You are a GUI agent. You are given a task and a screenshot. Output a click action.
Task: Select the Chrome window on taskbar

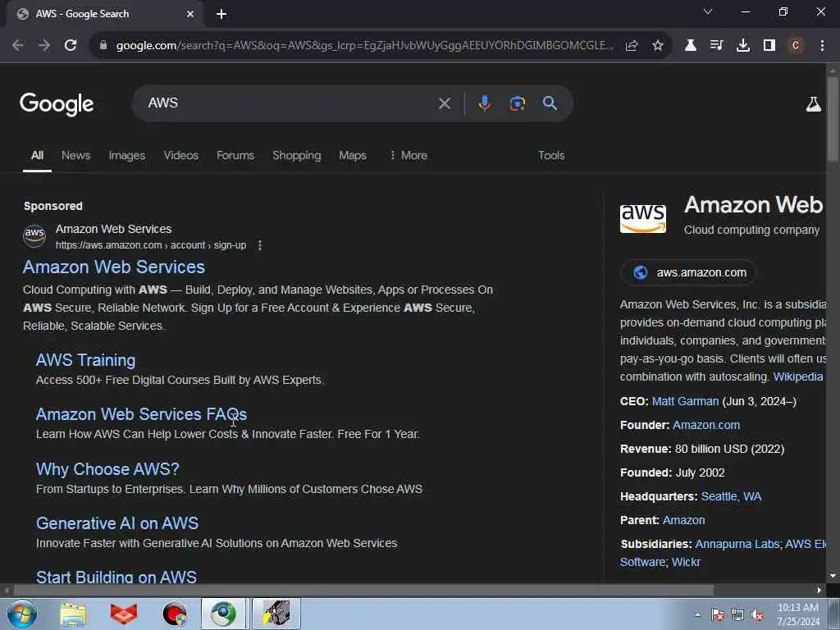coord(223,614)
